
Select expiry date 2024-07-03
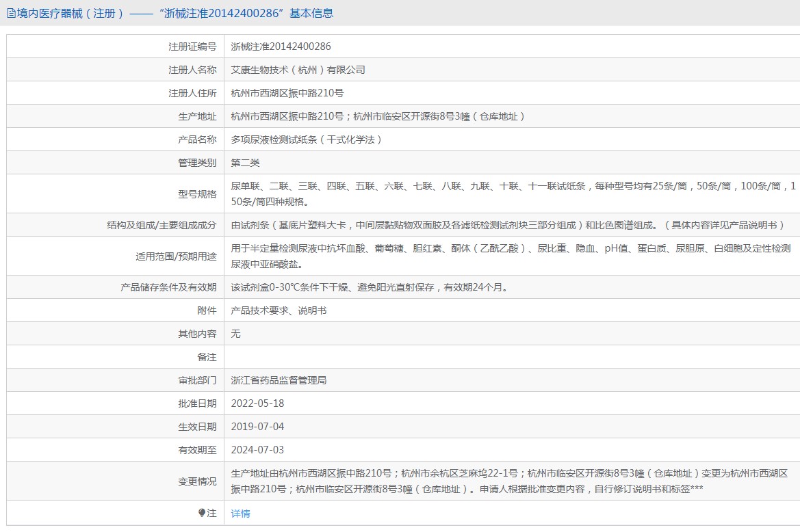pyautogui.click(x=257, y=449)
